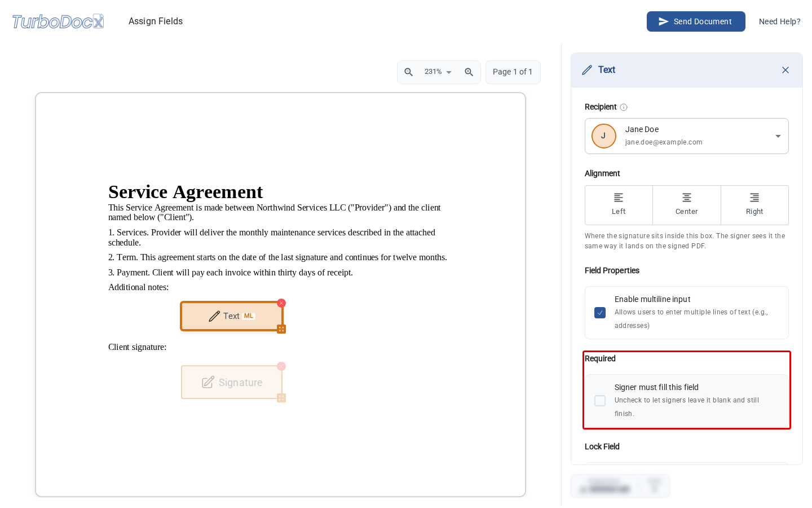Check the Signer must fill this field box
Screen dimensions: 812x508
tap(600, 401)
